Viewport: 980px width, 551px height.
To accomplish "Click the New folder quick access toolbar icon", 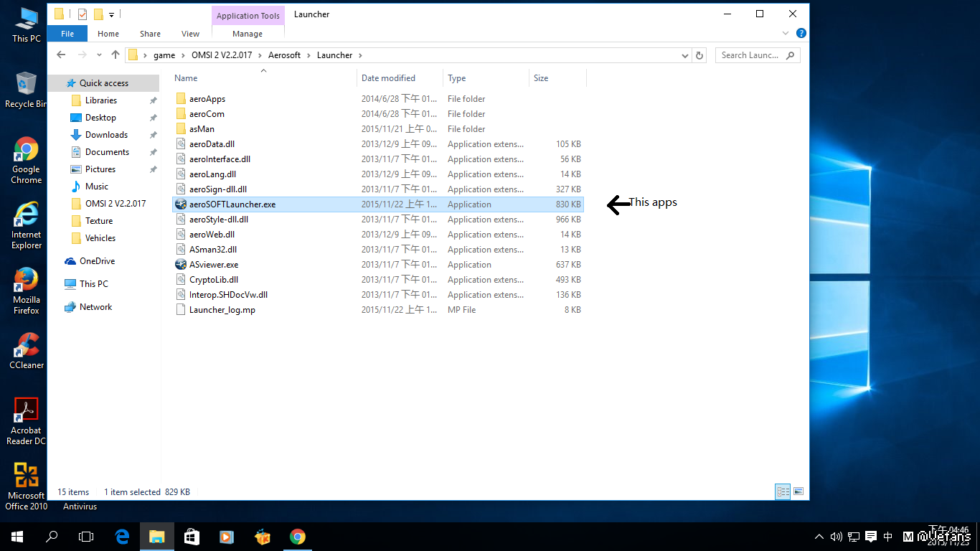I will [98, 14].
